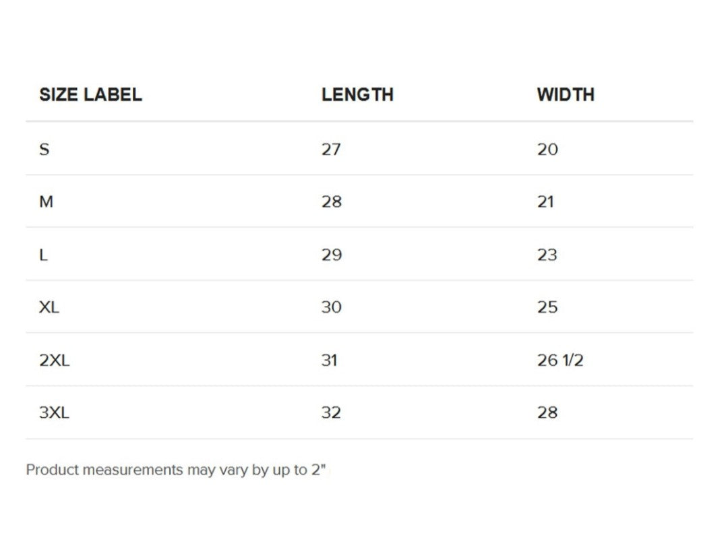Click the product measurements may vary note
728x560 pixels.
175,470
